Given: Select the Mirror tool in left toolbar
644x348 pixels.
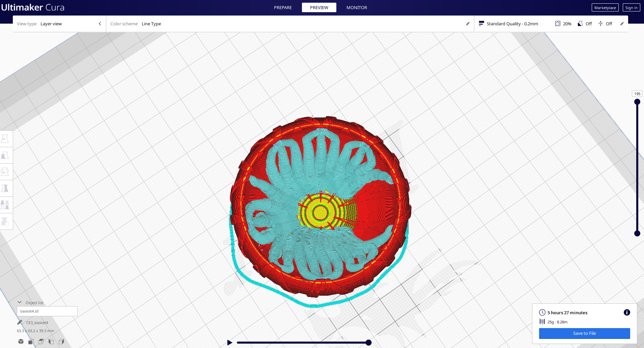Looking at the screenshot, I should point(5,188).
